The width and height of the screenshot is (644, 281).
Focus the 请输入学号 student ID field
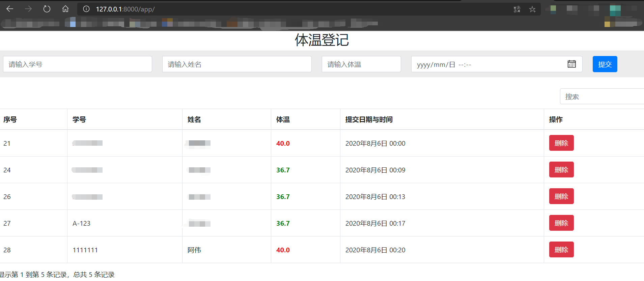78,64
